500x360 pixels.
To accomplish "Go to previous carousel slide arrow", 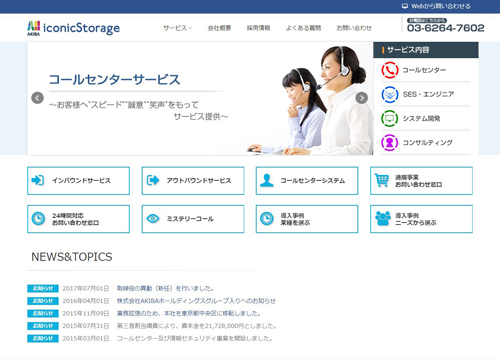I will (37, 98).
